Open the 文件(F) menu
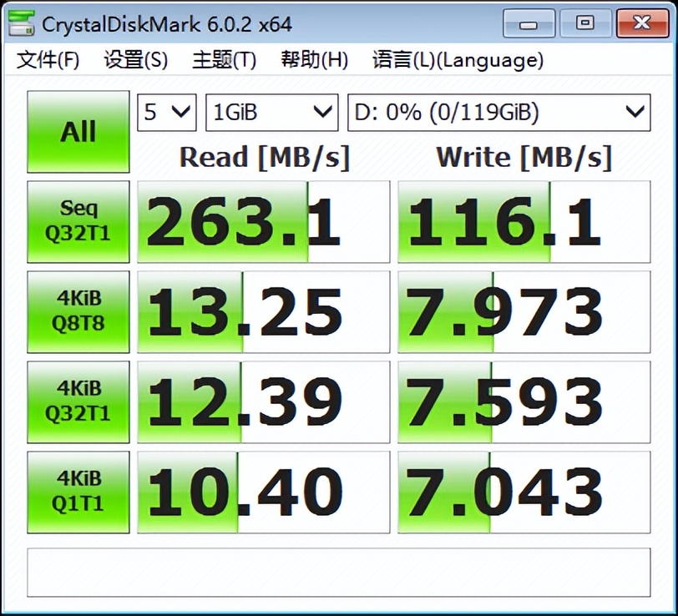The height and width of the screenshot is (616, 678). coord(48,59)
